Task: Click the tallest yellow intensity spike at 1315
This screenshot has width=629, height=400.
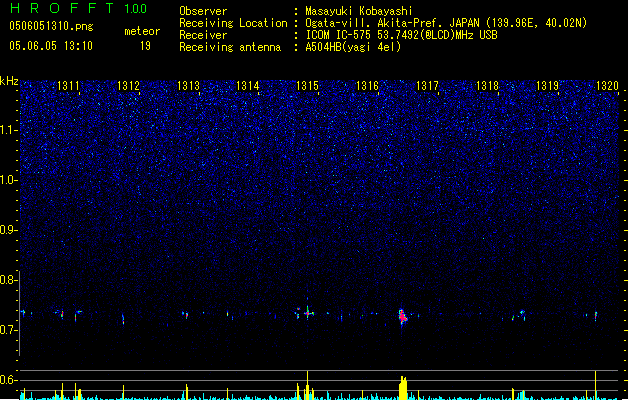Action: point(307,385)
